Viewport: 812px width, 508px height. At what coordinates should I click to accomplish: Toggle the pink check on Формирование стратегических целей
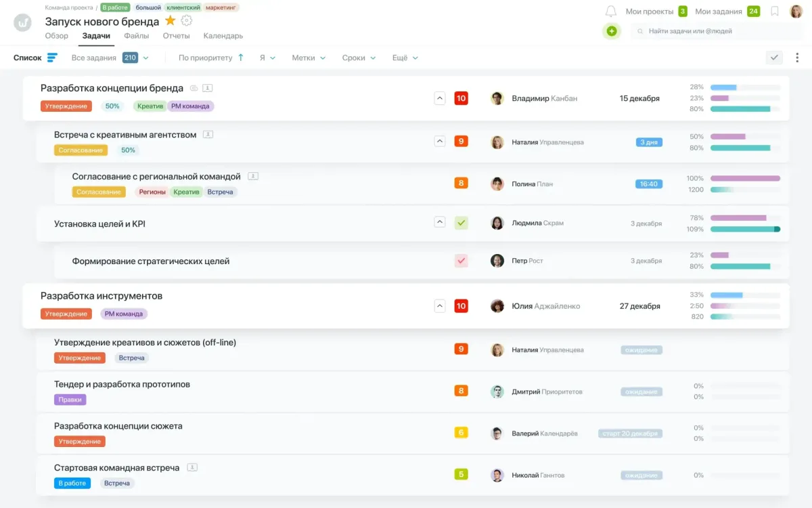click(461, 260)
